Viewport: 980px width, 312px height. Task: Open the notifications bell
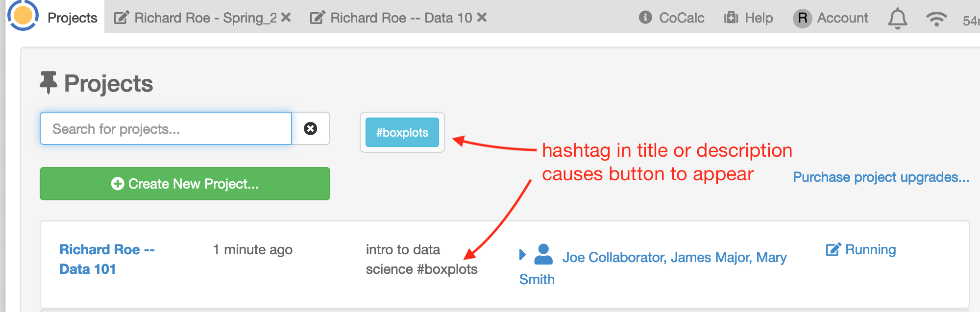[x=897, y=19]
